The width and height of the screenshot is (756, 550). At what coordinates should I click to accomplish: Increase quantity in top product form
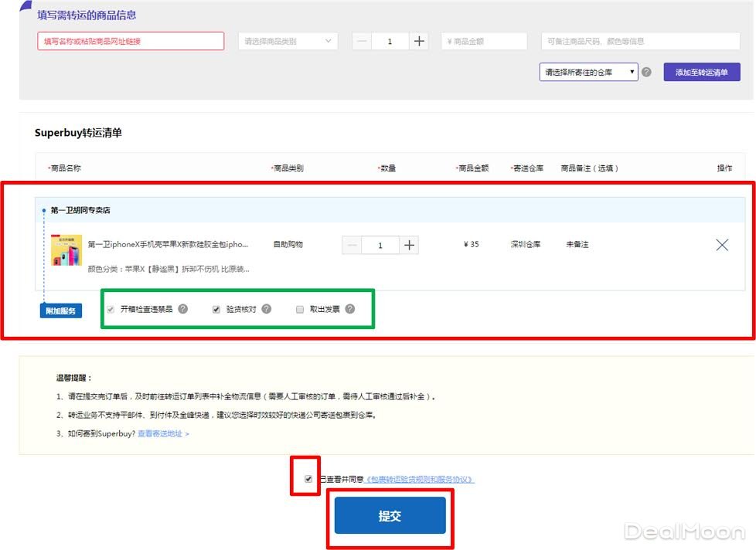coord(419,41)
